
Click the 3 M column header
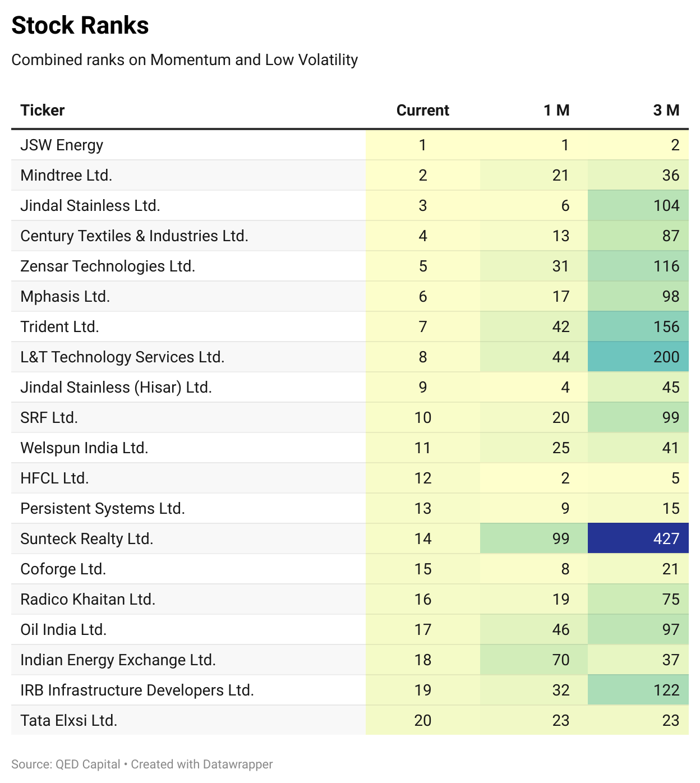[666, 110]
